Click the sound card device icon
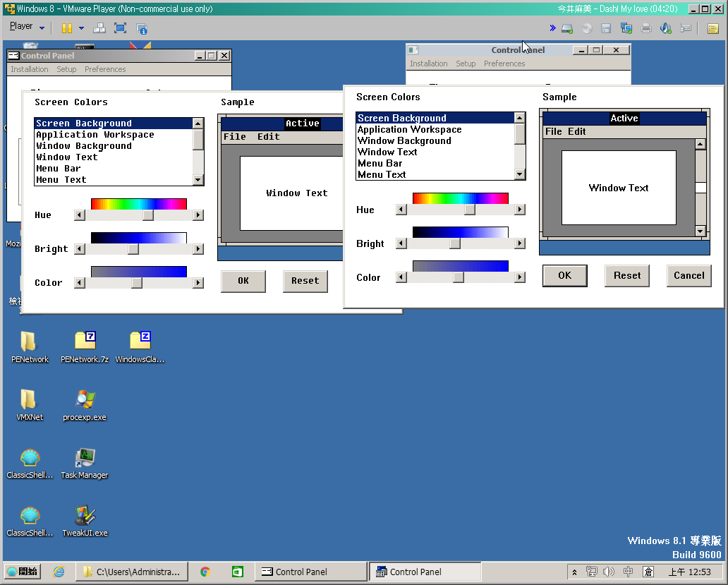 coord(665,28)
